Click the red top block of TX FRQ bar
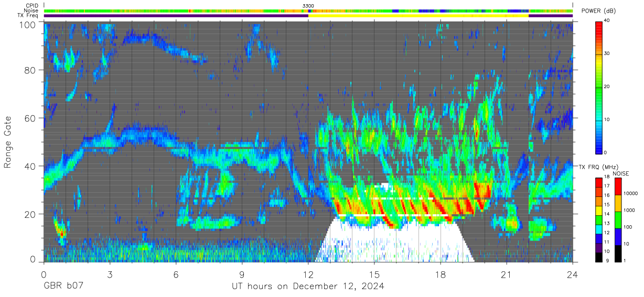This screenshot has height=297, width=644. (x=599, y=183)
